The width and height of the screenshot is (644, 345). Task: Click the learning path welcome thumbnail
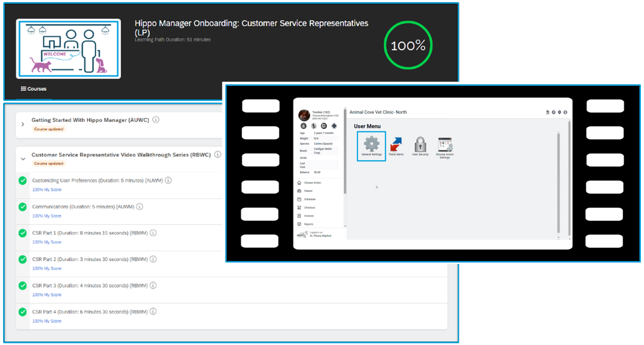tap(68, 49)
